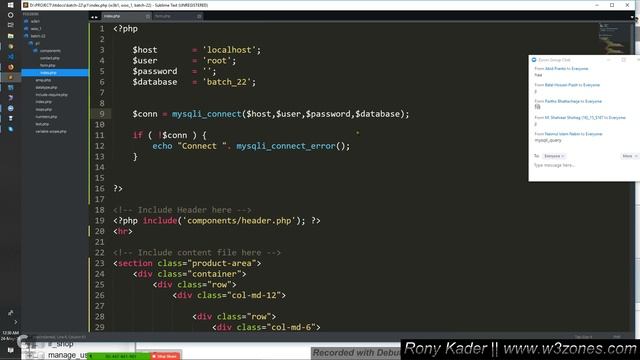This screenshot has width=640, height=360.
Task: Click the green Zoom meeting ID bar
Action: click(x=119, y=356)
